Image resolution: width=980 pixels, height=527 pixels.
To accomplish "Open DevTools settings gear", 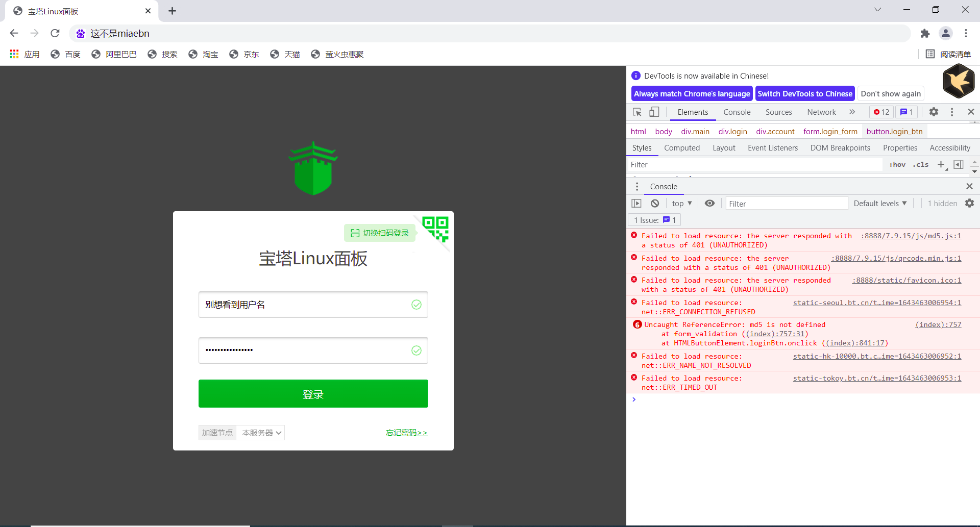I will click(x=934, y=112).
